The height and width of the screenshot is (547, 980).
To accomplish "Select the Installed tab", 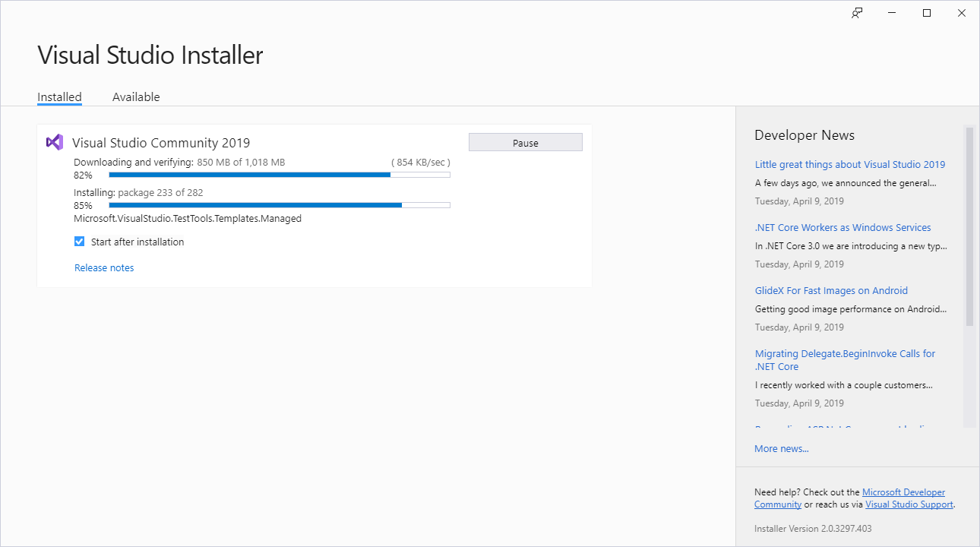I will [59, 96].
